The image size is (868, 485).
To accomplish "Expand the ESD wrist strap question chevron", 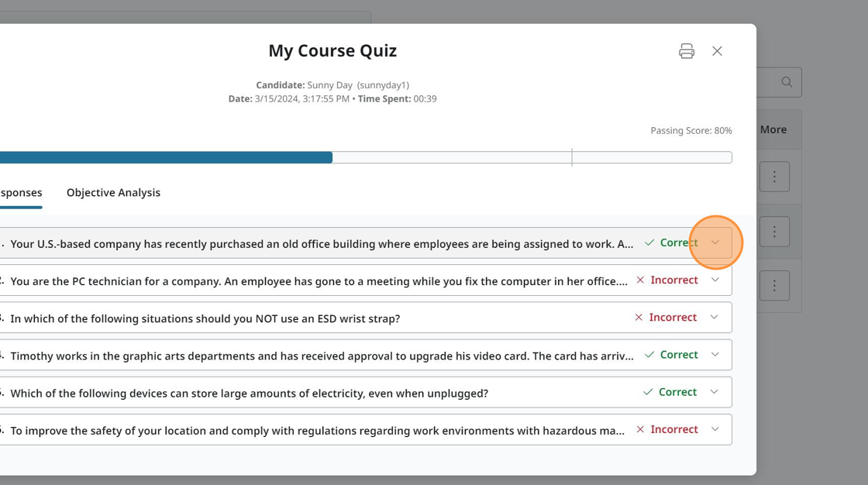I will (715, 318).
